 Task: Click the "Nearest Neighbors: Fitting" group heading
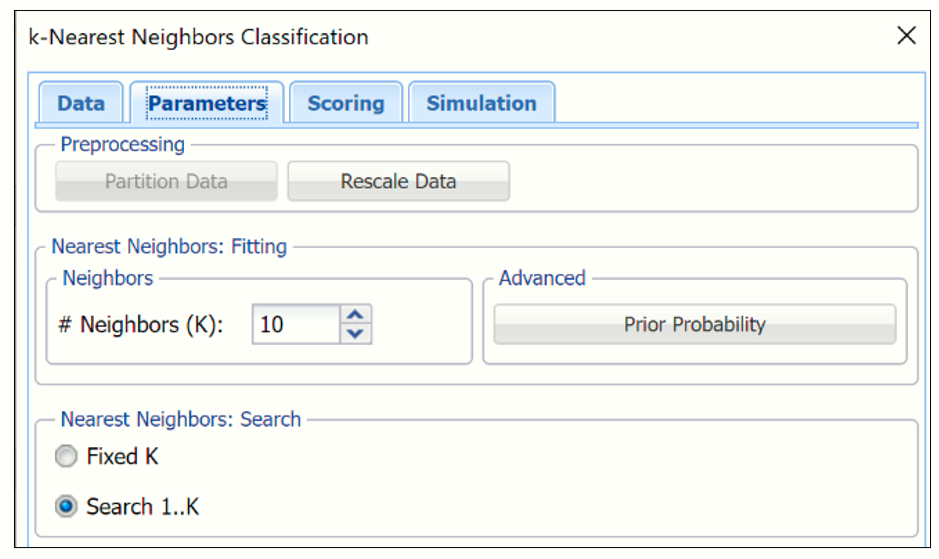[169, 246]
